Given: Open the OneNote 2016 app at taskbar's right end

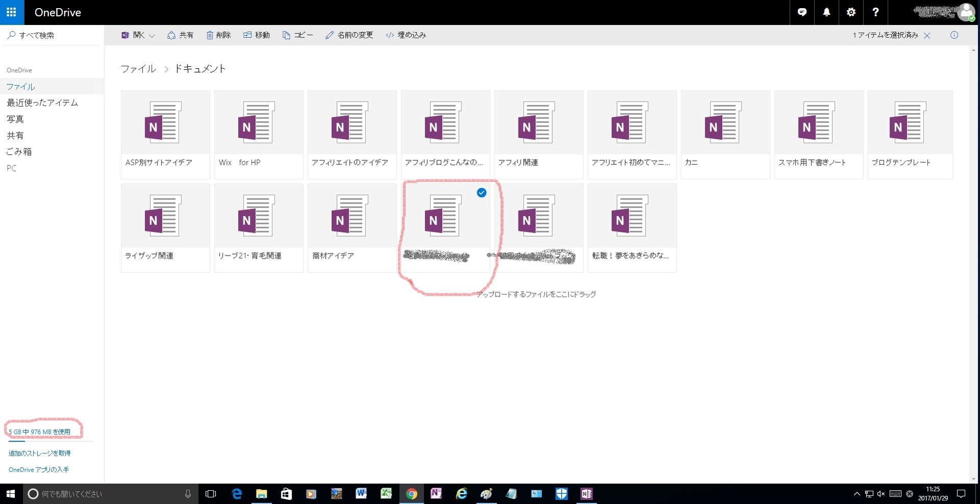Looking at the screenshot, I should pos(586,494).
